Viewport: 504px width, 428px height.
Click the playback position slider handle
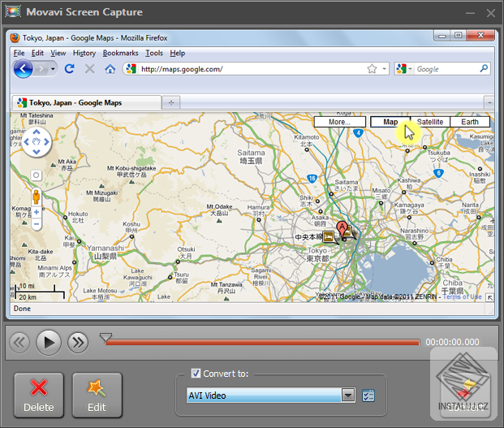(x=106, y=338)
